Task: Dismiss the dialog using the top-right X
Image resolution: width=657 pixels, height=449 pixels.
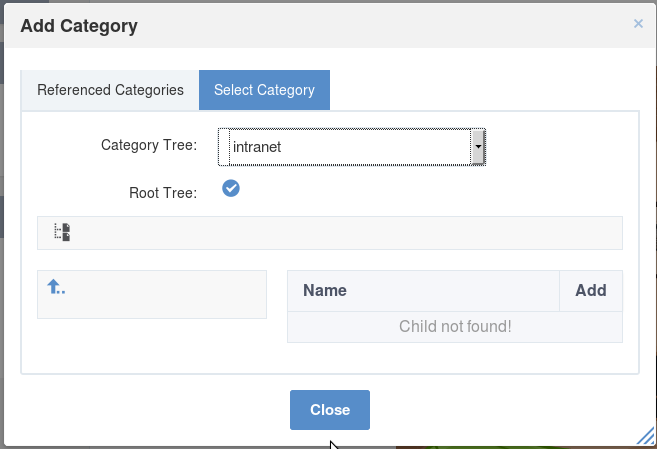Action: (x=638, y=23)
